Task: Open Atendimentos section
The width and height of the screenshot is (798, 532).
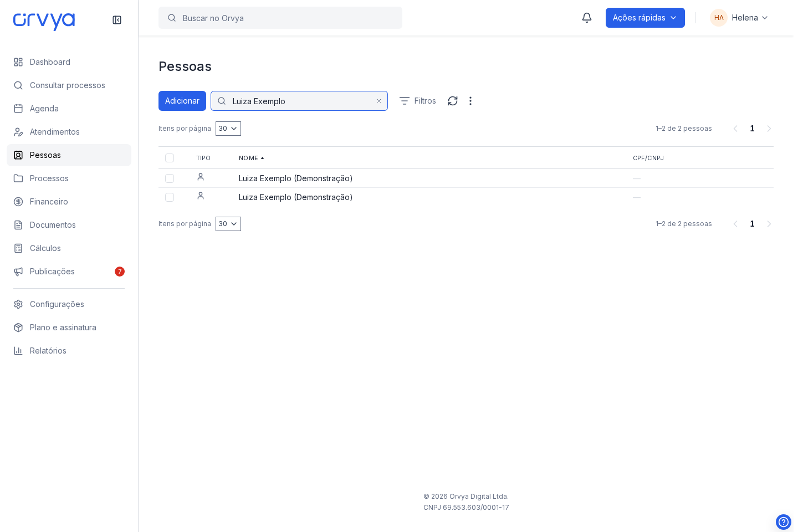Action: pyautogui.click(x=69, y=132)
